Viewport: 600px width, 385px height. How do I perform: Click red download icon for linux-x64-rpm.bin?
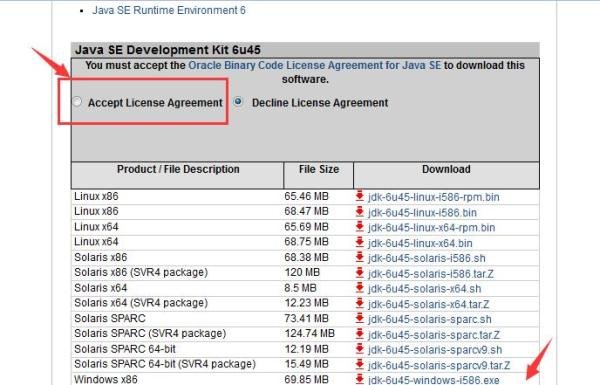pyautogui.click(x=359, y=226)
